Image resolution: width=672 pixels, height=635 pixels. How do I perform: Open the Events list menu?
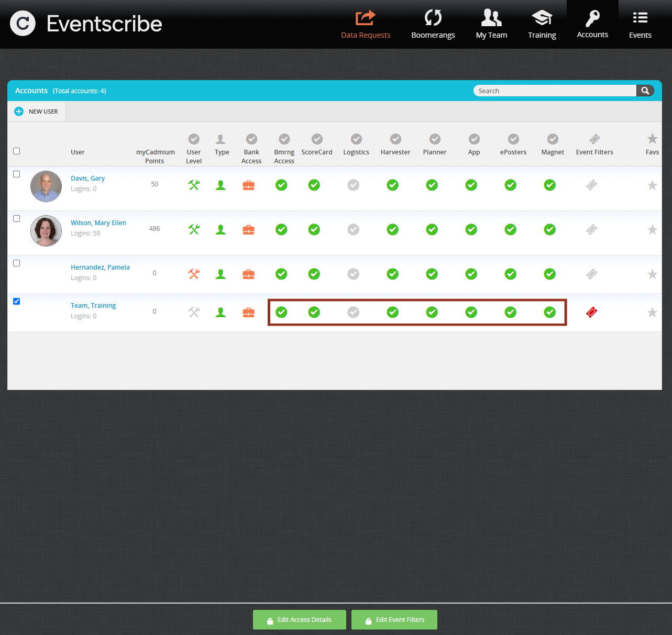pos(640,25)
